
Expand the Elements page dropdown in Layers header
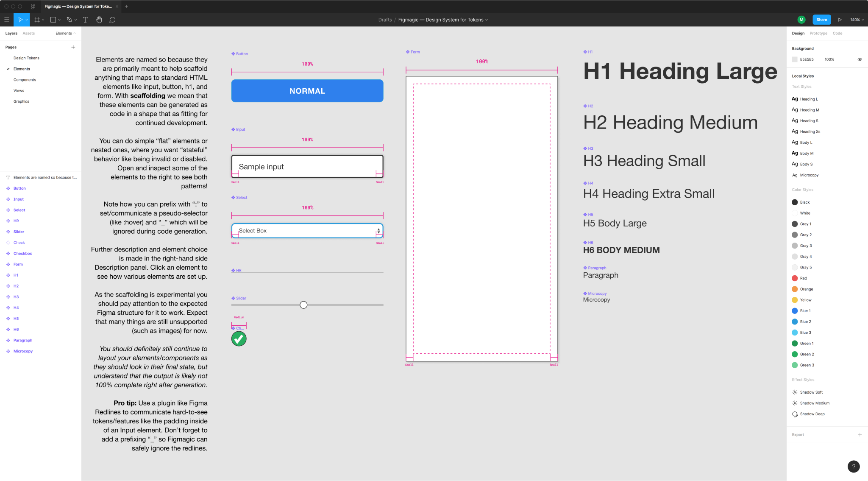pyautogui.click(x=66, y=33)
